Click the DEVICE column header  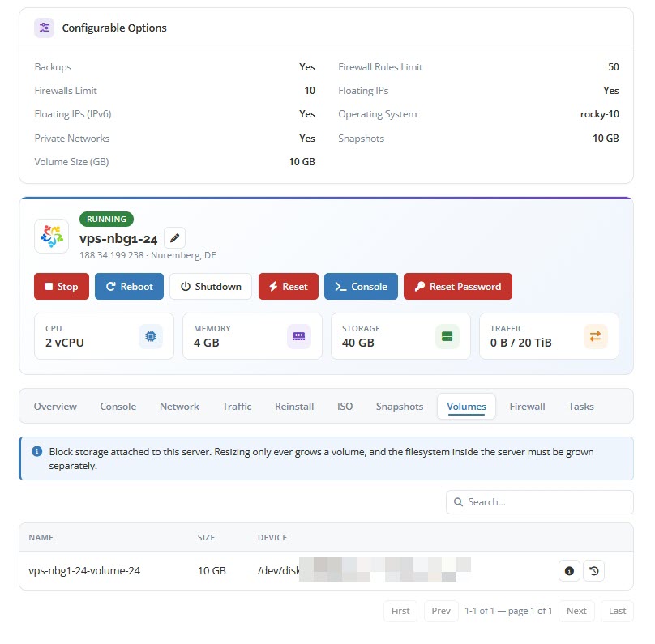point(272,537)
